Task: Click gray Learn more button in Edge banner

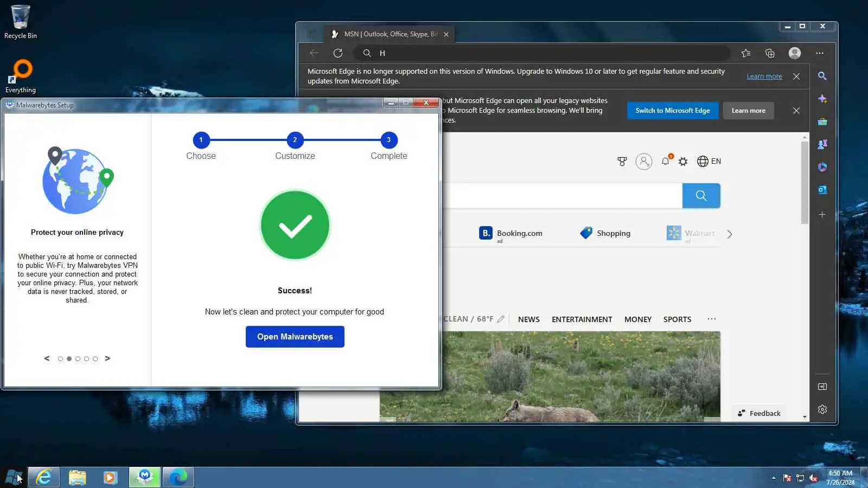Action: pos(749,111)
